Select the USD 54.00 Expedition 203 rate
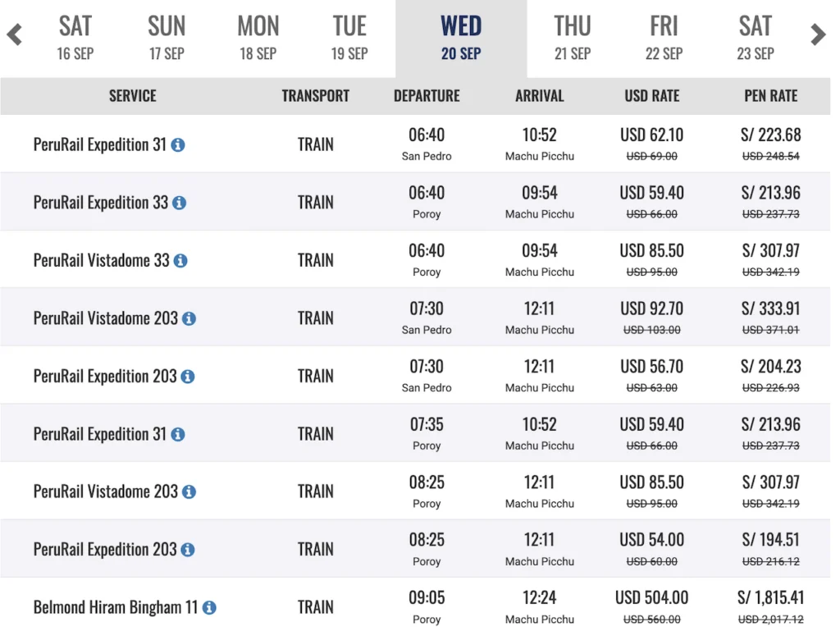 651,540
